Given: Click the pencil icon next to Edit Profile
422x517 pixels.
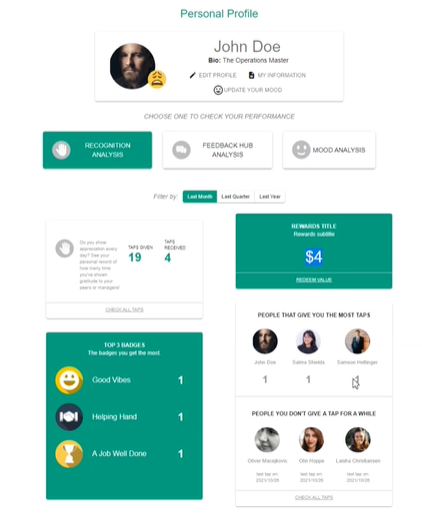Looking at the screenshot, I should pos(192,75).
